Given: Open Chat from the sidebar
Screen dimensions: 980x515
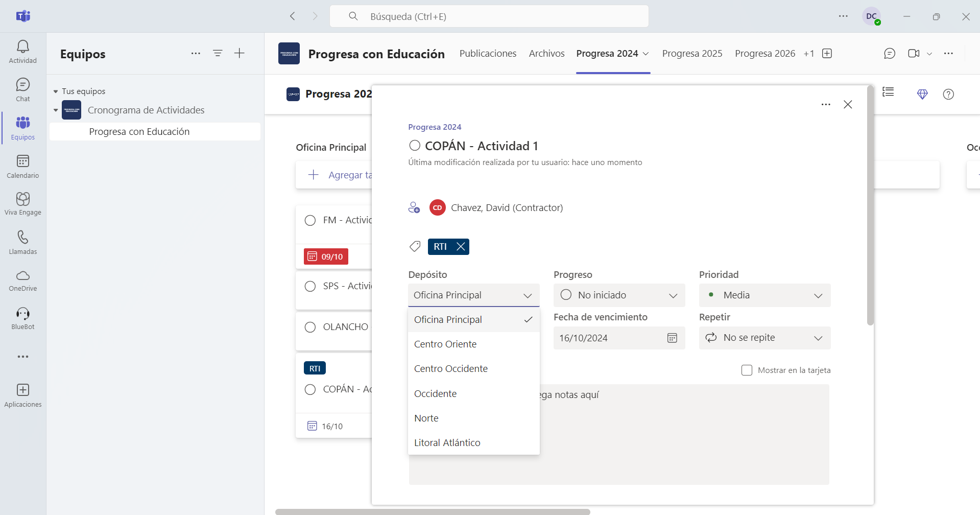Looking at the screenshot, I should [23, 90].
